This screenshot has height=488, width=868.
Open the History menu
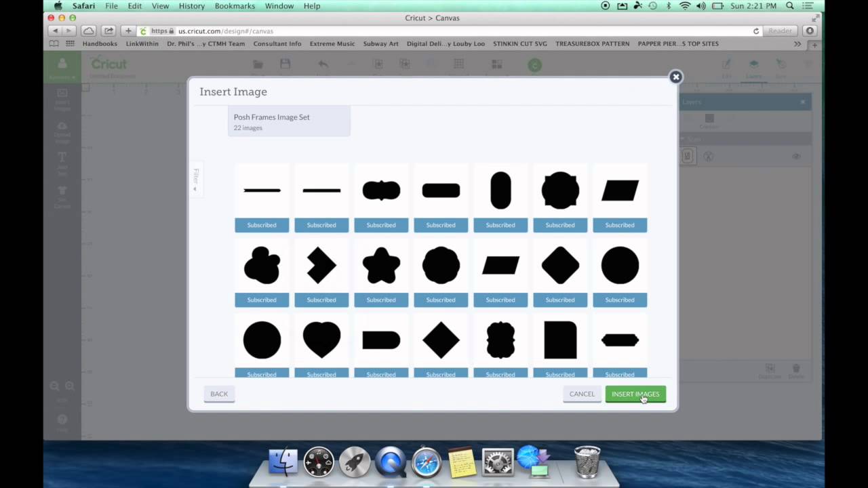click(x=192, y=6)
